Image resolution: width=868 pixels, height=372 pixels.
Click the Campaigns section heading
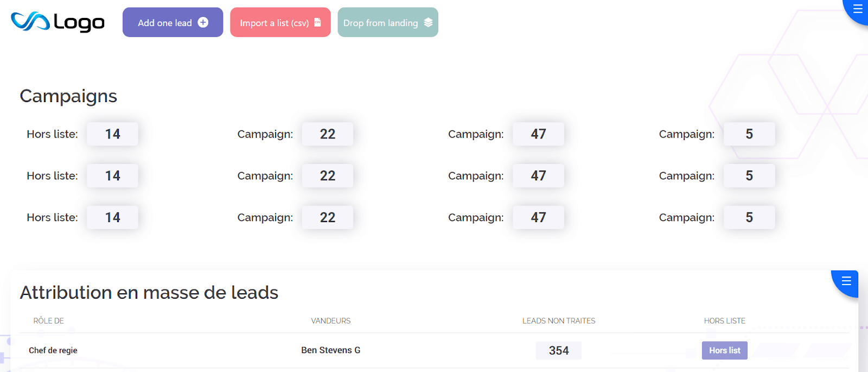(x=68, y=96)
